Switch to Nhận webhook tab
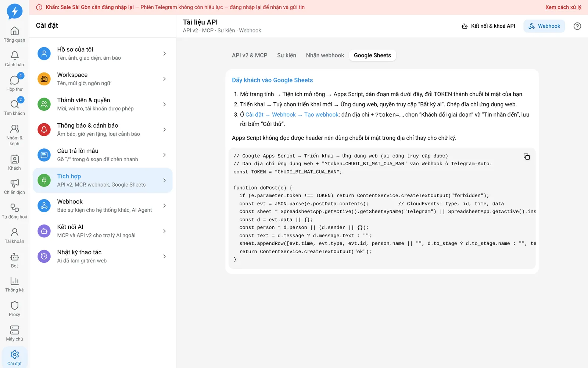 325,55
